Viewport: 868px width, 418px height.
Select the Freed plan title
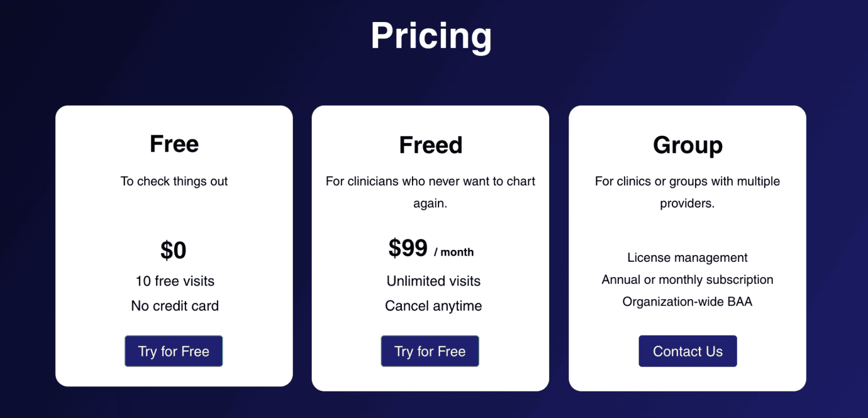click(x=431, y=145)
